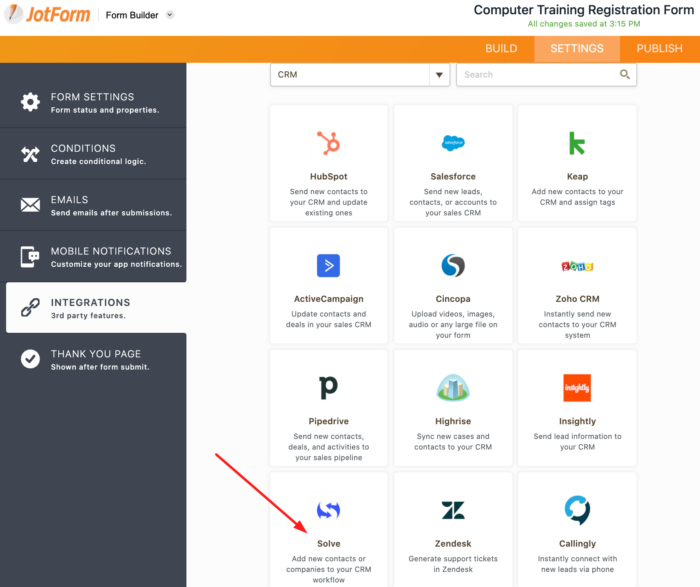Viewport: 700px width, 587px height.
Task: Click the Pipedrive card title
Action: point(329,421)
